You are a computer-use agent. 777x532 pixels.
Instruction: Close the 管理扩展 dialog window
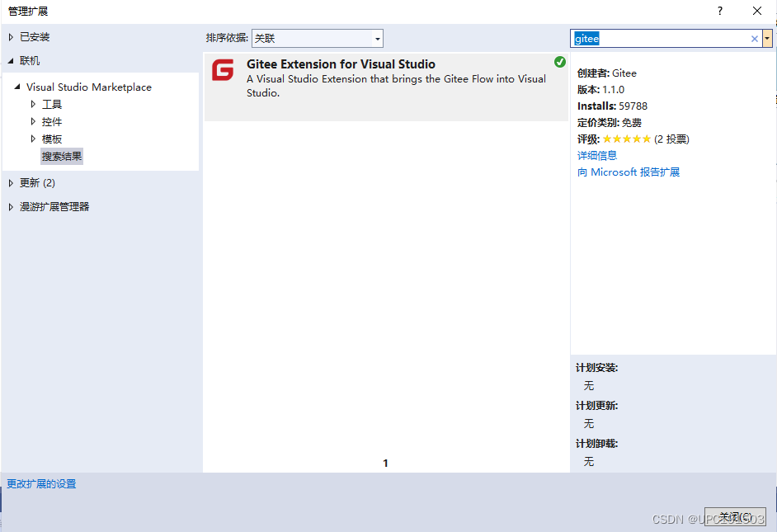click(757, 11)
